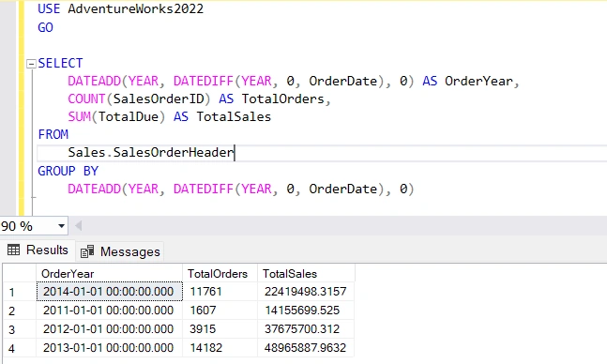
Task: Open the 90 % zoom dropdown
Action: (61, 226)
